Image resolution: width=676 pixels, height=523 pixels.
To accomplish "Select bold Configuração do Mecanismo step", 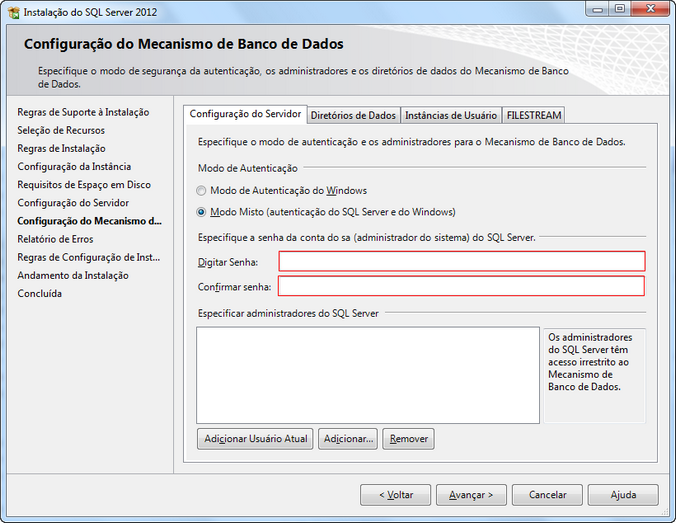I will pyautogui.click(x=89, y=221).
